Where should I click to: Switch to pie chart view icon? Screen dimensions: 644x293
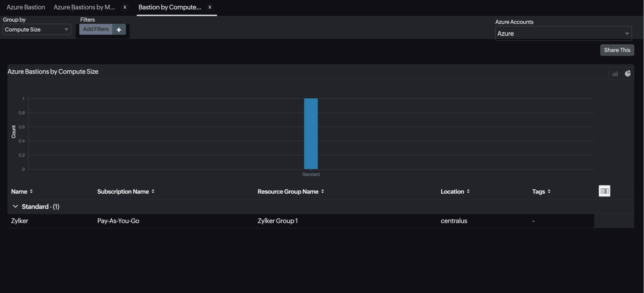(628, 74)
